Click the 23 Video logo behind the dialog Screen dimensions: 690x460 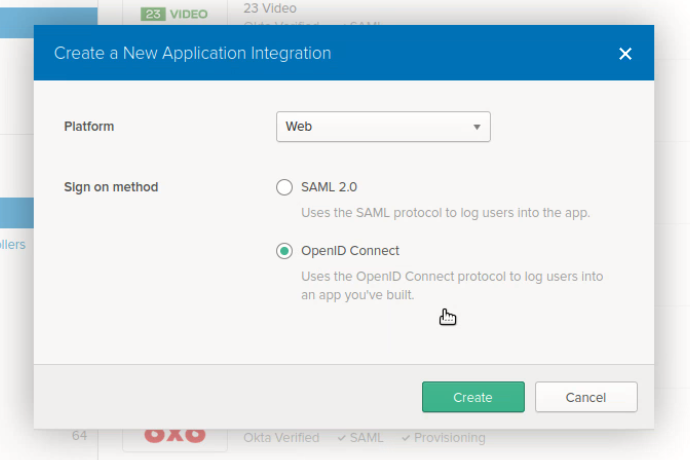[174, 14]
